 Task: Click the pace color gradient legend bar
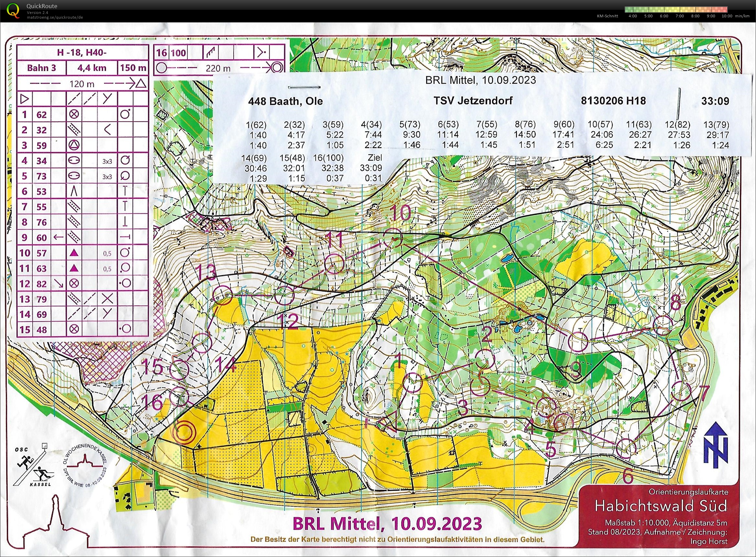coord(676,10)
